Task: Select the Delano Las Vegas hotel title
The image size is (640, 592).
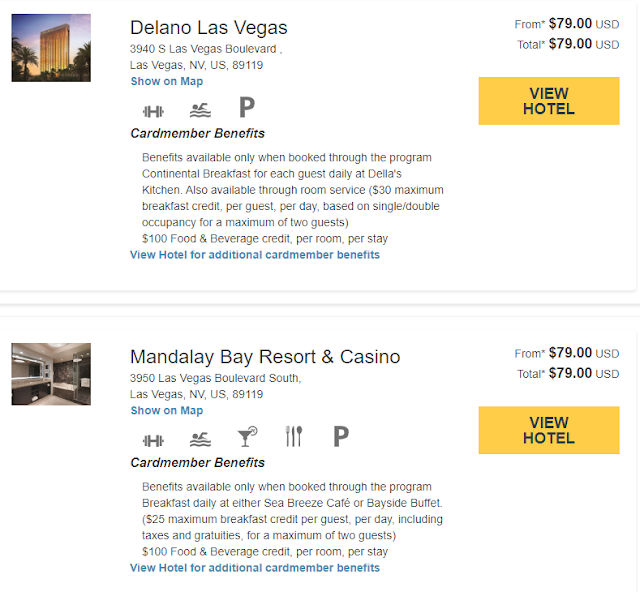Action: tap(209, 28)
